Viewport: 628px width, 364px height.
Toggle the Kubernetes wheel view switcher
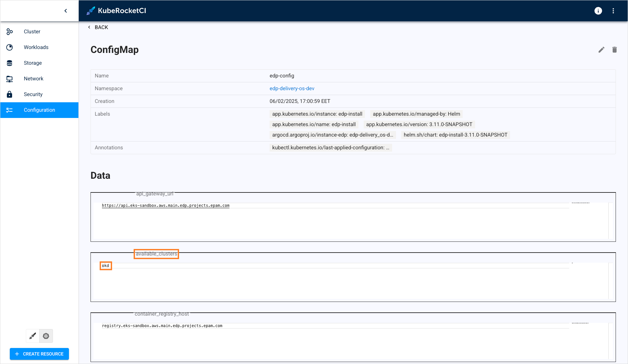click(x=46, y=336)
